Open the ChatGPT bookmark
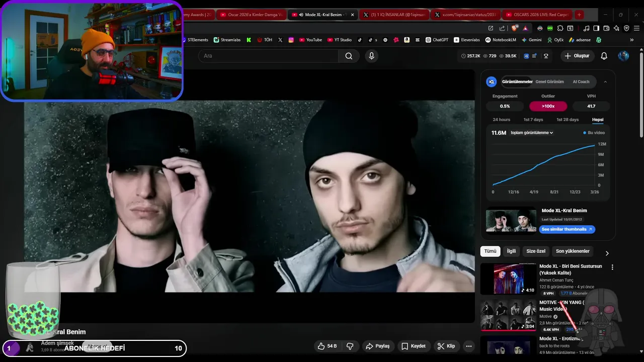 437,40
